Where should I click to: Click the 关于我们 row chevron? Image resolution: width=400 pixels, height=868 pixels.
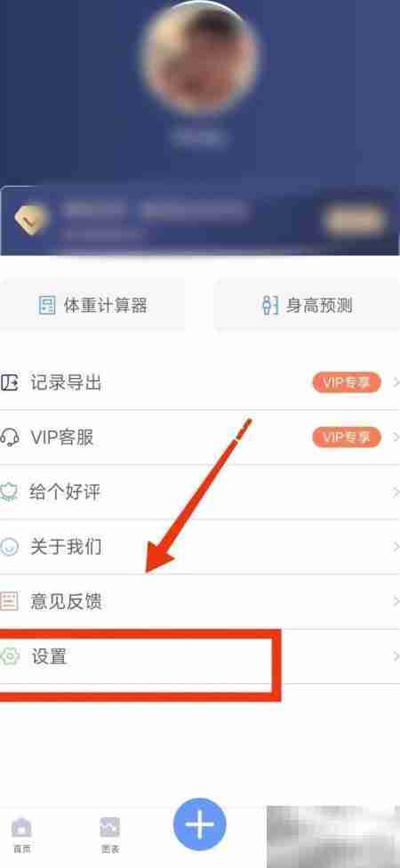(396, 547)
